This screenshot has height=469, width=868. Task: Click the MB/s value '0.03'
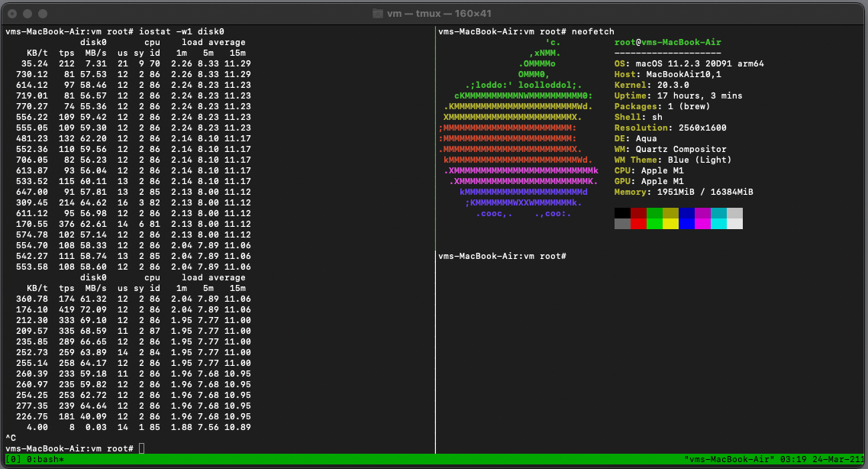95,428
